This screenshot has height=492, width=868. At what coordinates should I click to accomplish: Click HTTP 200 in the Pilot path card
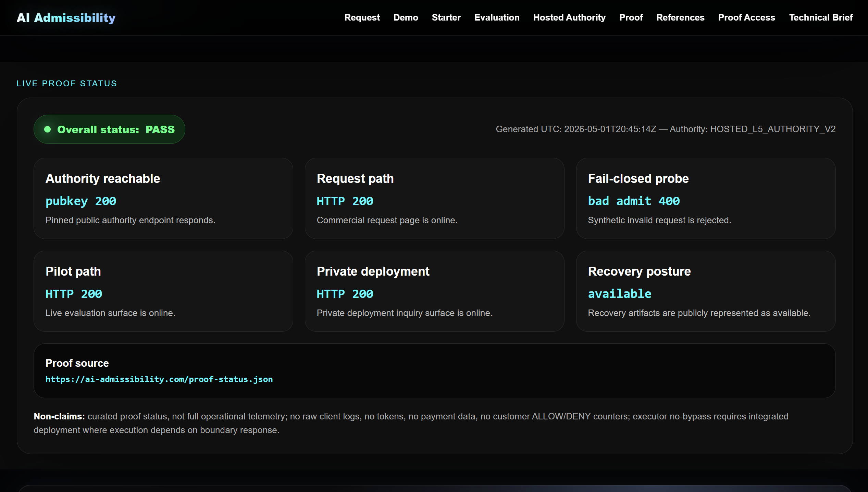point(74,294)
